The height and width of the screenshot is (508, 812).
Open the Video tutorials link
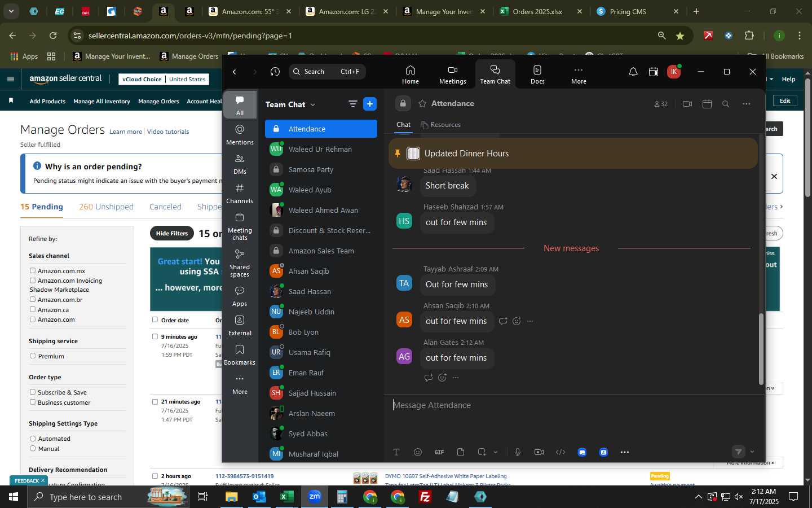coord(168,132)
